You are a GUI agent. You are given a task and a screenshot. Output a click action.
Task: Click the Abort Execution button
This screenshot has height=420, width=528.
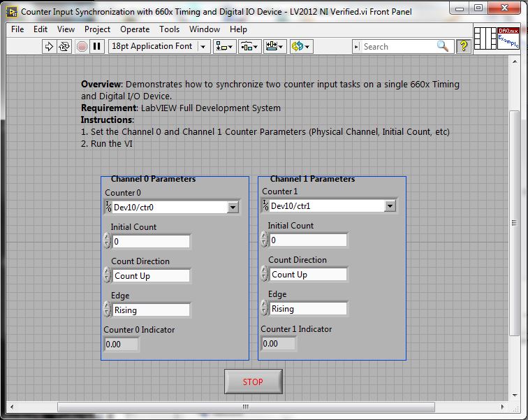[82, 46]
